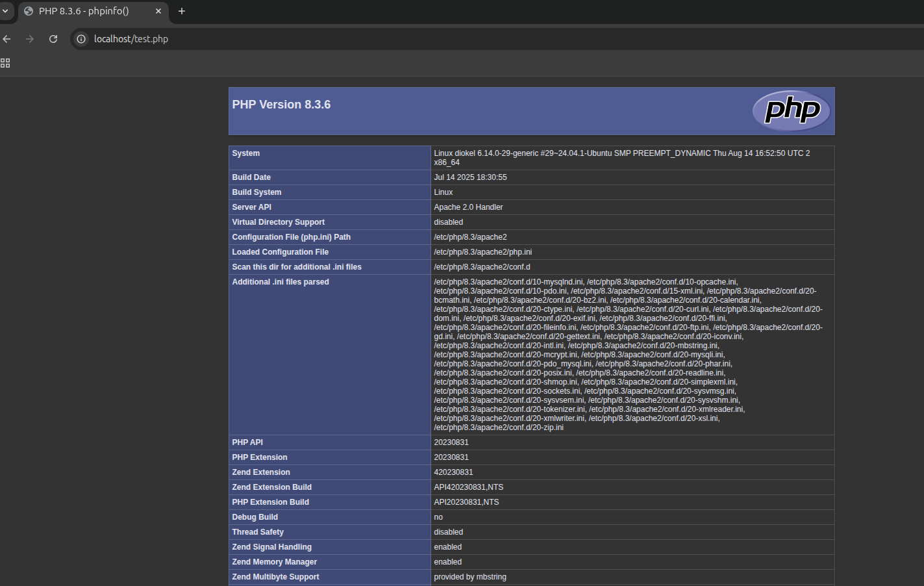Click the apps grid icon below the toolbar
This screenshot has width=924, height=586.
point(5,63)
